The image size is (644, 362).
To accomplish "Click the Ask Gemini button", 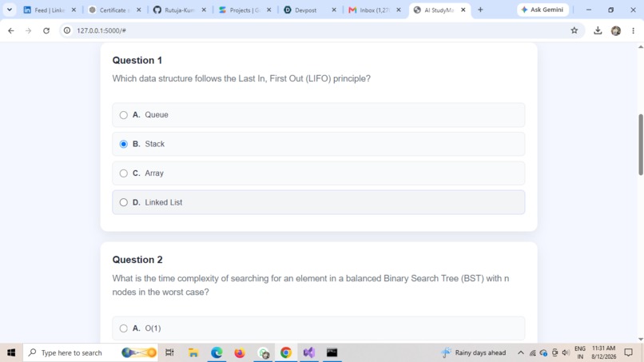I will coord(543,10).
